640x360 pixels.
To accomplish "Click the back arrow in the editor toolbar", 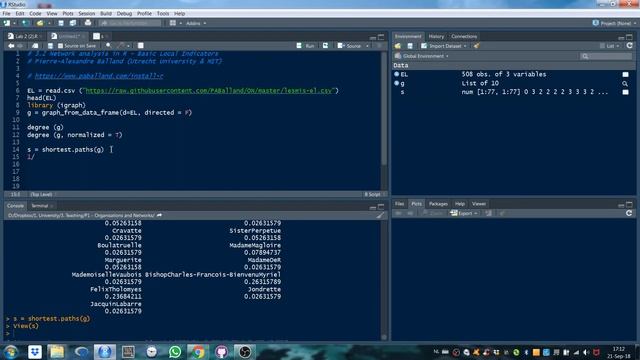I will 11,46.
